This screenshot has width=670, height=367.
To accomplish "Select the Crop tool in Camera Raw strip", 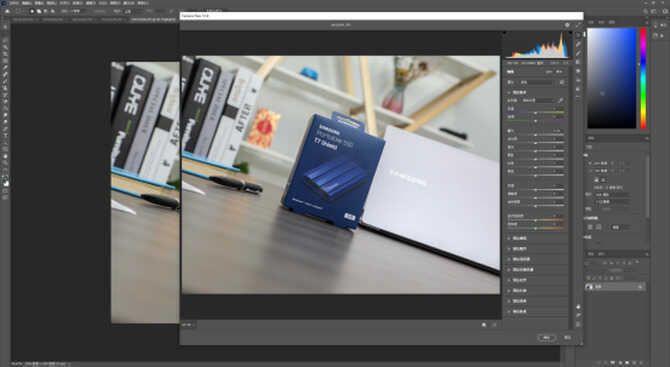I will coord(579,44).
